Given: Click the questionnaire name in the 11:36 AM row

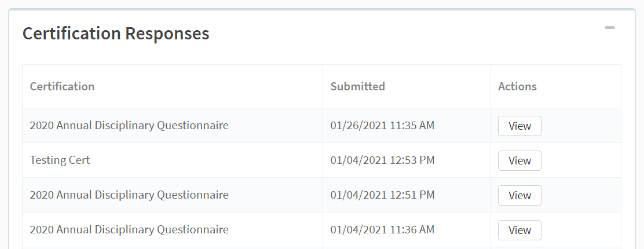Looking at the screenshot, I should (129, 229).
